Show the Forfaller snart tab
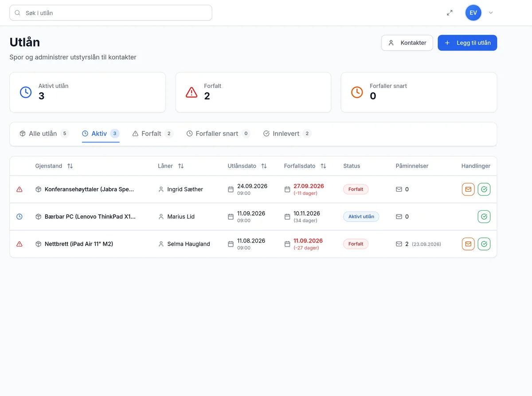The image size is (532, 396). coord(218,133)
